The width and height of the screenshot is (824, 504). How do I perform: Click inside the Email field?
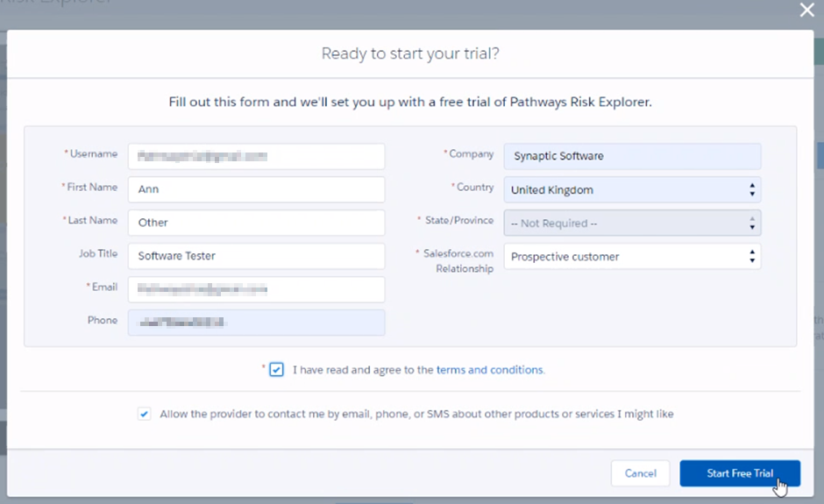point(256,289)
